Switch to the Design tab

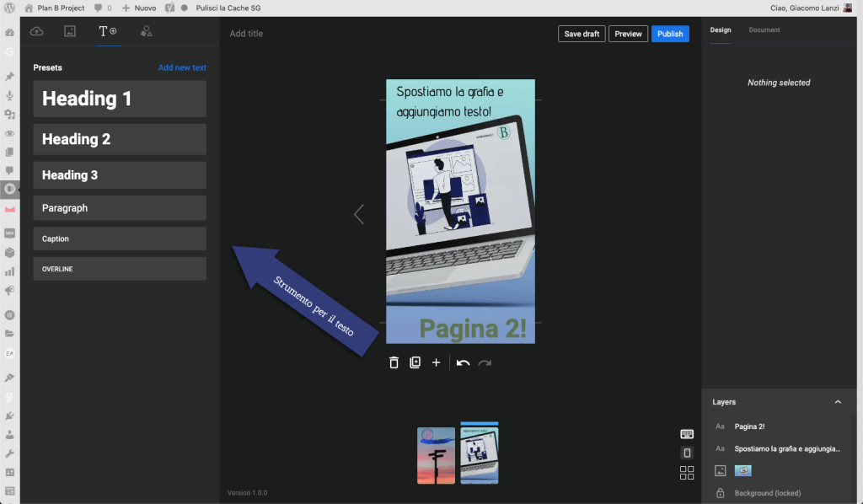pos(721,29)
